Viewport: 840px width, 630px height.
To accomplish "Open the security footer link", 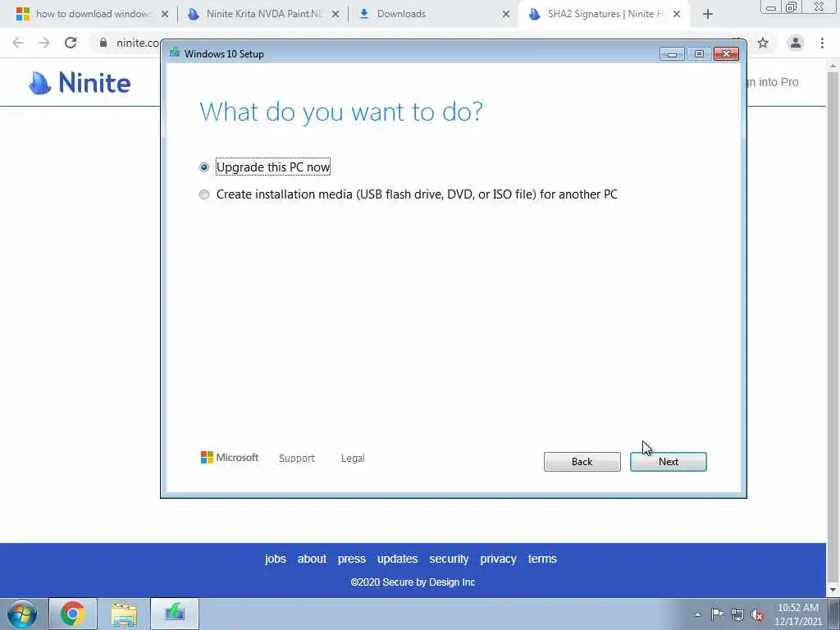I will [449, 559].
